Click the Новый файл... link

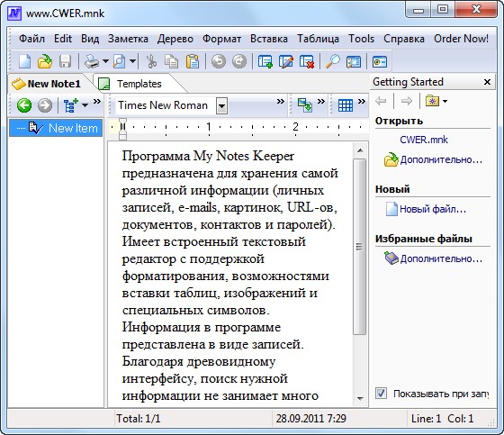[433, 209]
